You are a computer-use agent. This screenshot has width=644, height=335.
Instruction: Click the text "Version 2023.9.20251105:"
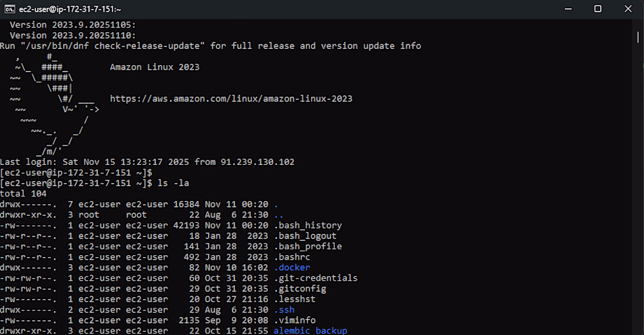(73, 24)
